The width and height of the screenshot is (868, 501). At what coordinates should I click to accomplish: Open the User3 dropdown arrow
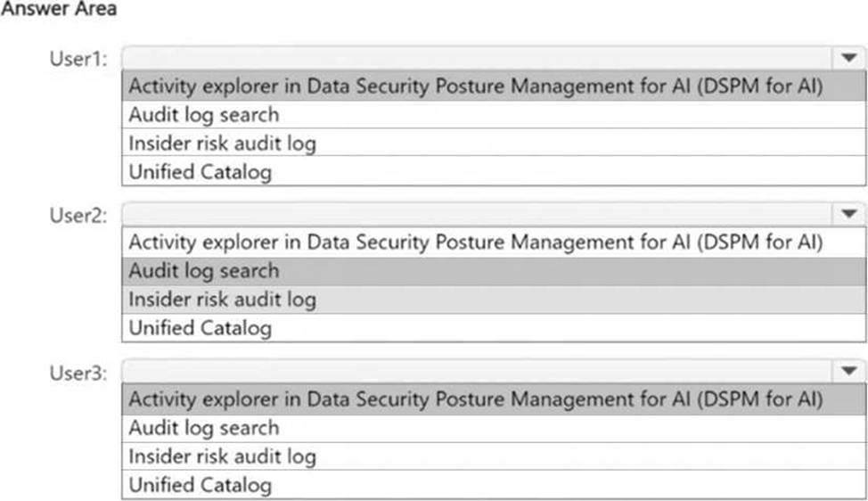[x=848, y=371]
